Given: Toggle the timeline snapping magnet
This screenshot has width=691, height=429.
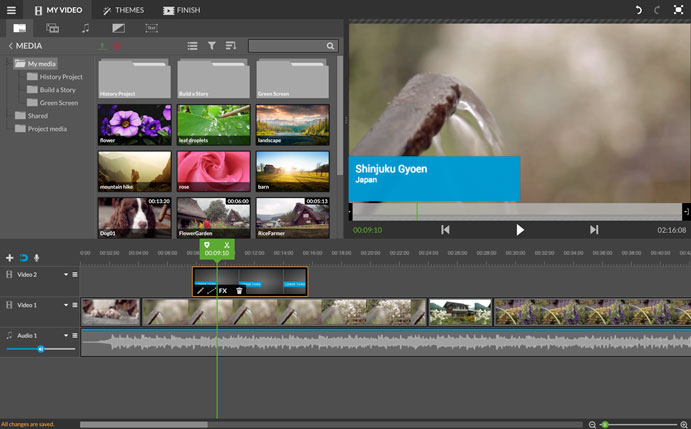Looking at the screenshot, I should 23,258.
